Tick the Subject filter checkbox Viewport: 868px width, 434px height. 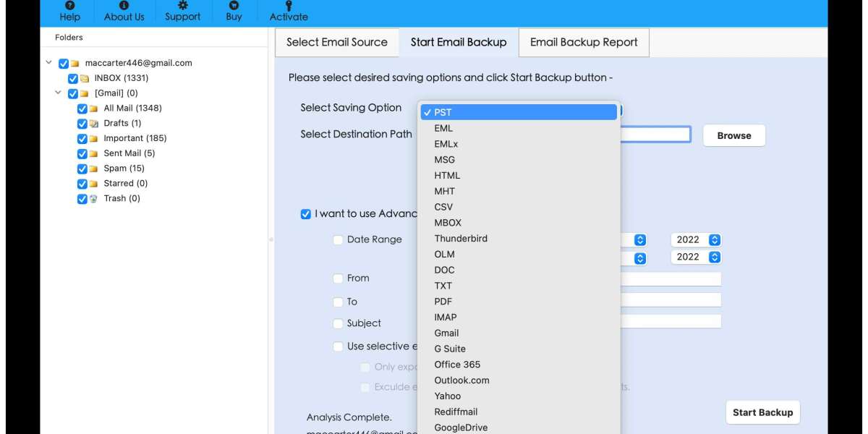pos(338,324)
